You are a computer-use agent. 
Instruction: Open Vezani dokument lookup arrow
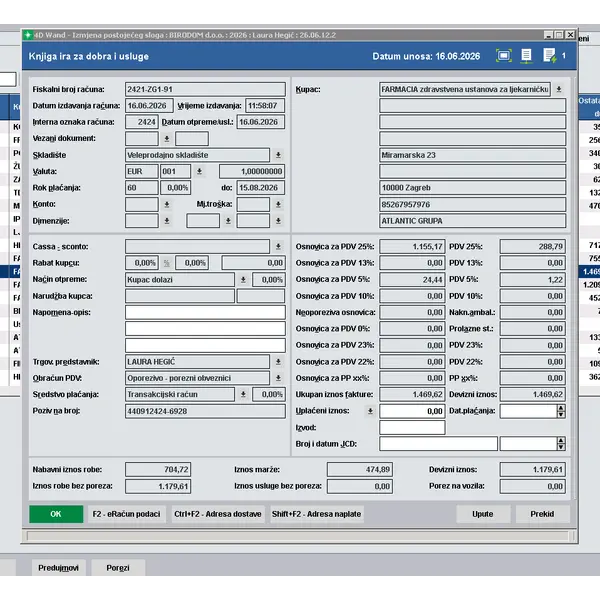[x=167, y=139]
